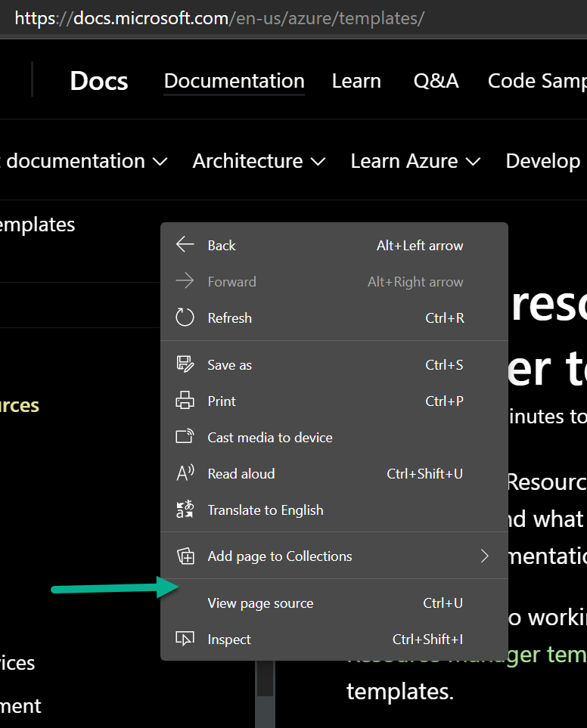Screen dimensions: 587x728
Task: Open the Learn Azure dropdown
Action: pyautogui.click(x=415, y=161)
